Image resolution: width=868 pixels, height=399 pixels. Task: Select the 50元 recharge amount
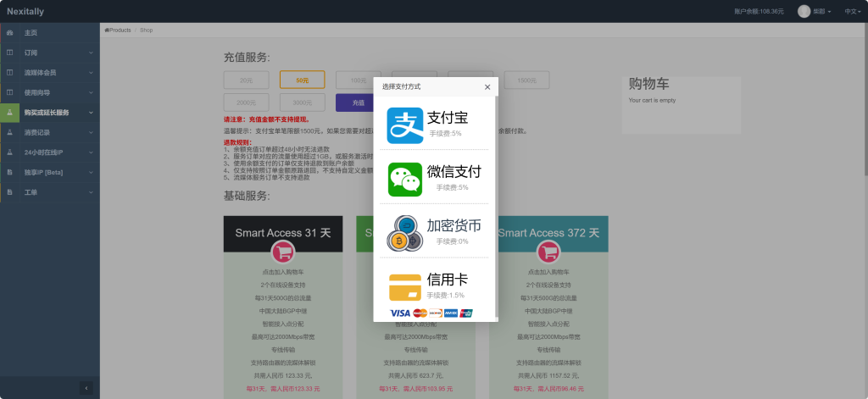coord(303,80)
